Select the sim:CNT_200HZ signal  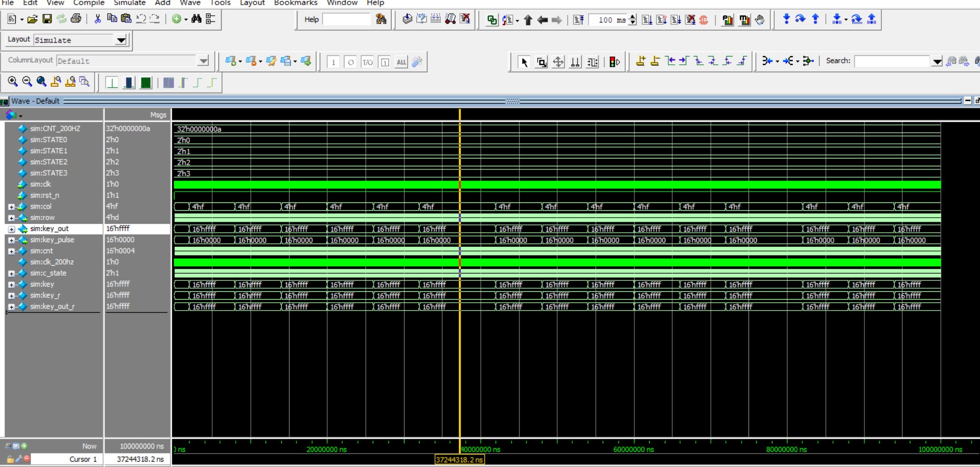pos(55,129)
